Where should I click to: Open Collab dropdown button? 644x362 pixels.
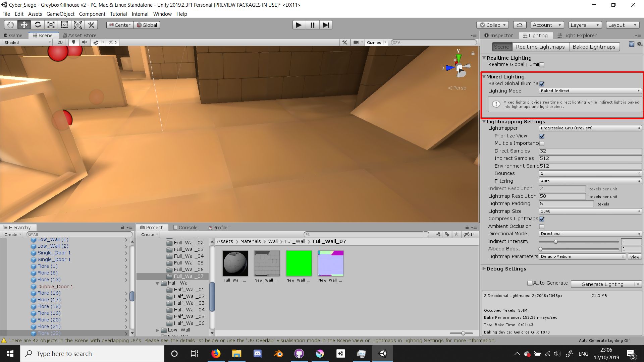(492, 25)
